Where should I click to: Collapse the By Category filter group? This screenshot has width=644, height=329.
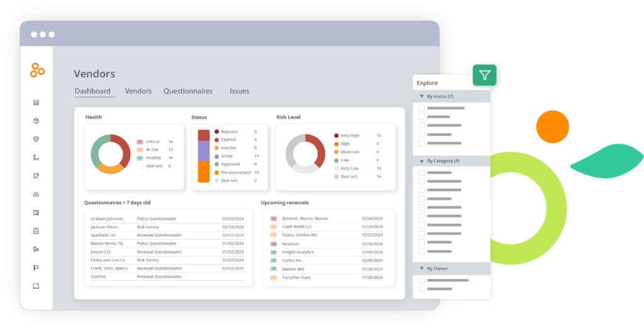(421, 161)
